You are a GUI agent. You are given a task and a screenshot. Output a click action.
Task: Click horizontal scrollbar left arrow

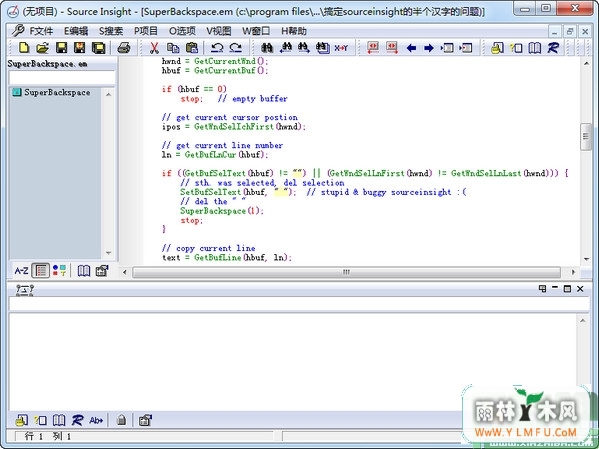tap(125, 272)
